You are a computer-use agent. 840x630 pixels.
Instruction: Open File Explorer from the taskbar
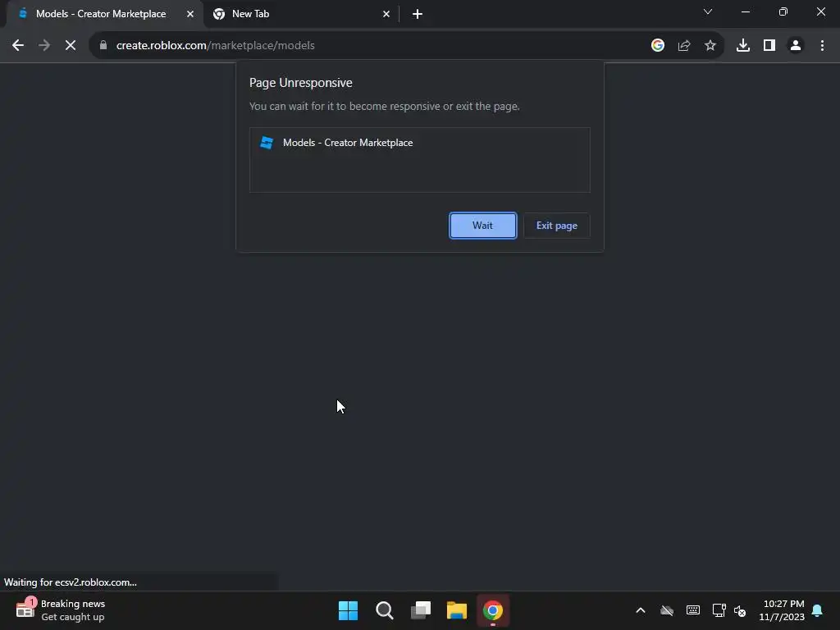(x=457, y=610)
